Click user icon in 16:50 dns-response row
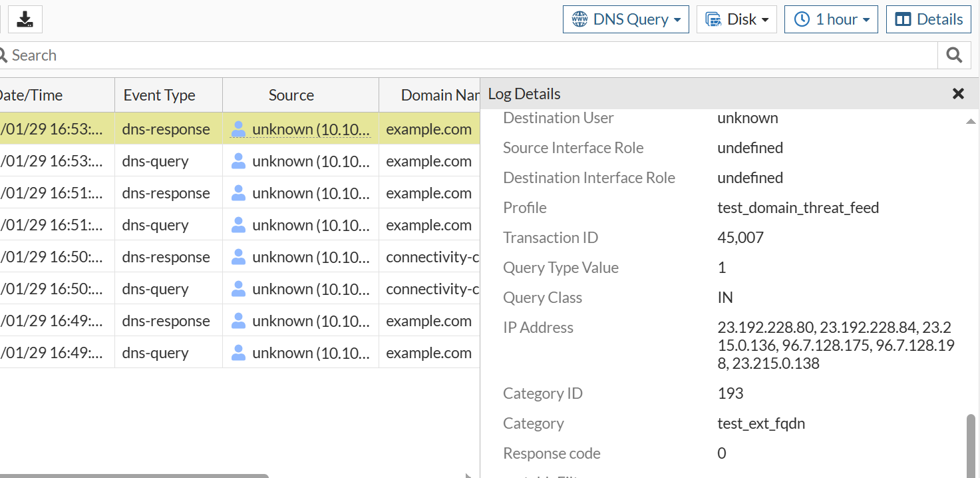 click(238, 257)
